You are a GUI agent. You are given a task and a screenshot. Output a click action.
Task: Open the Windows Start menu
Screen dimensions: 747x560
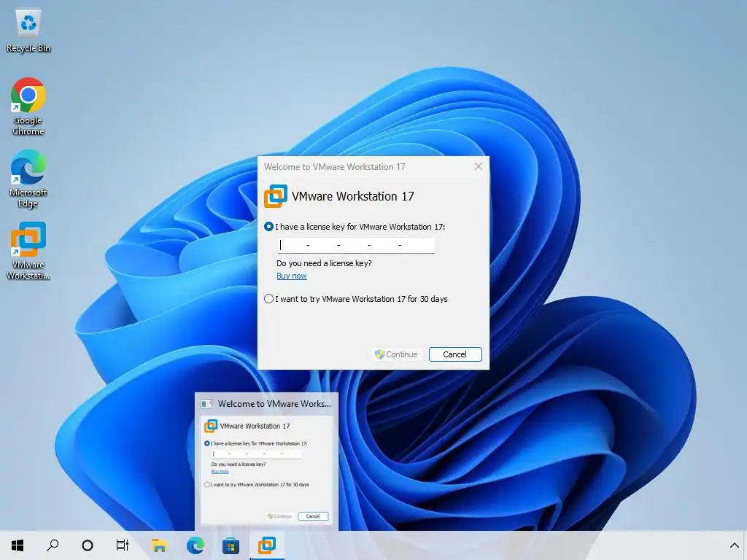click(x=18, y=545)
